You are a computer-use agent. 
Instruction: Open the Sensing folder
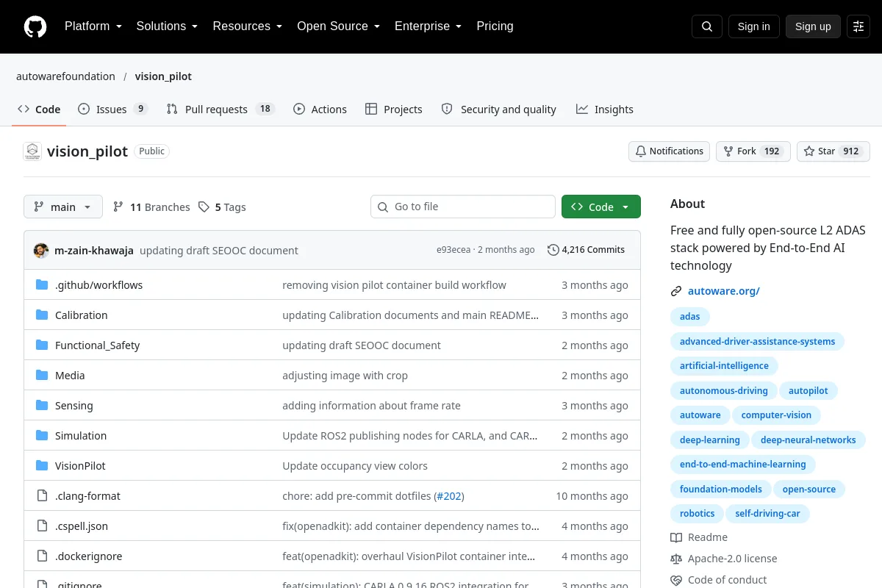point(74,406)
